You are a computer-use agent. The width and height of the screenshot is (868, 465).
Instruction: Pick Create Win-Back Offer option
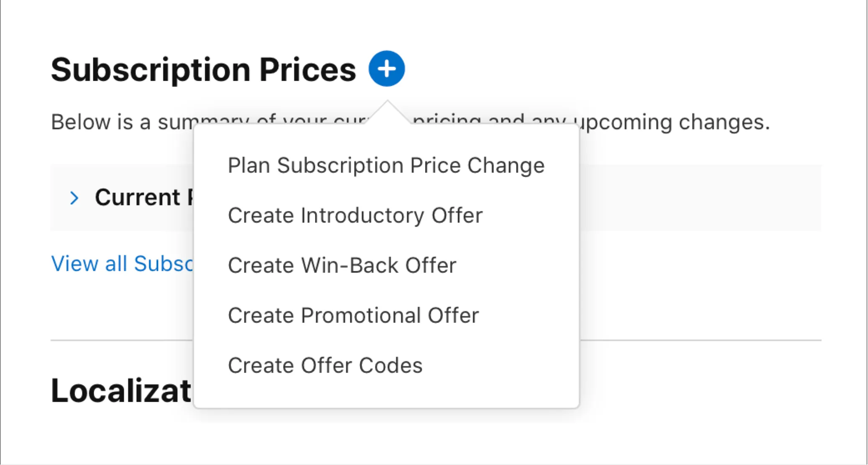click(x=342, y=265)
